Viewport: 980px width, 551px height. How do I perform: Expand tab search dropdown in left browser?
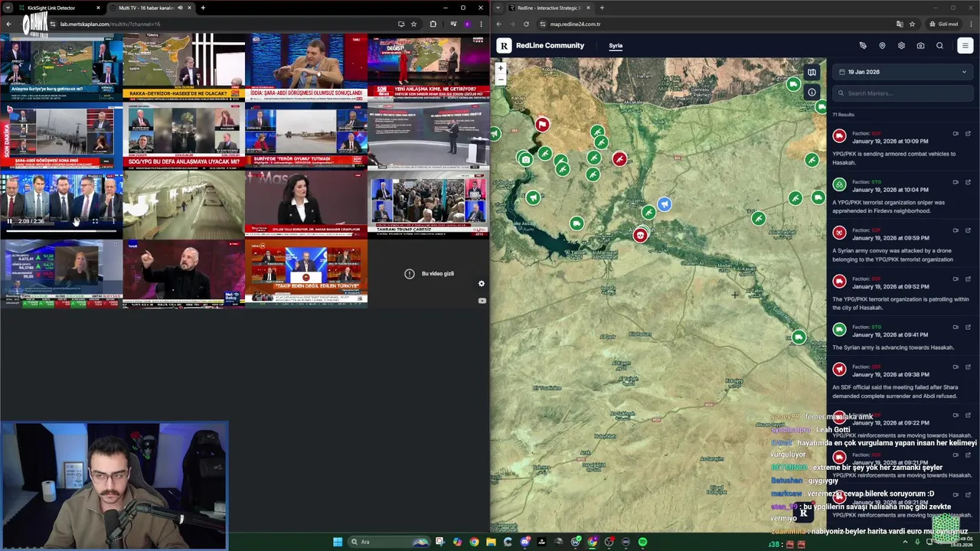7,8
